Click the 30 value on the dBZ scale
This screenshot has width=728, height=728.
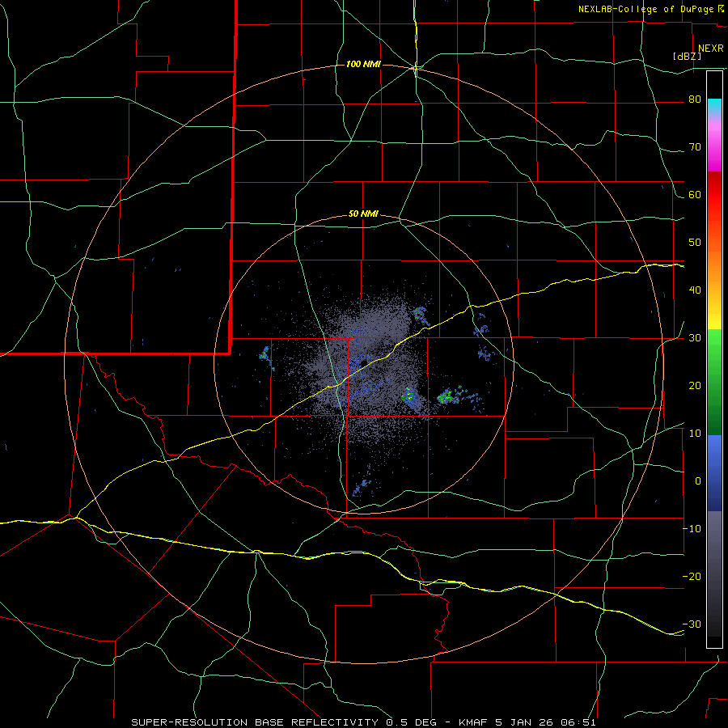click(695, 338)
